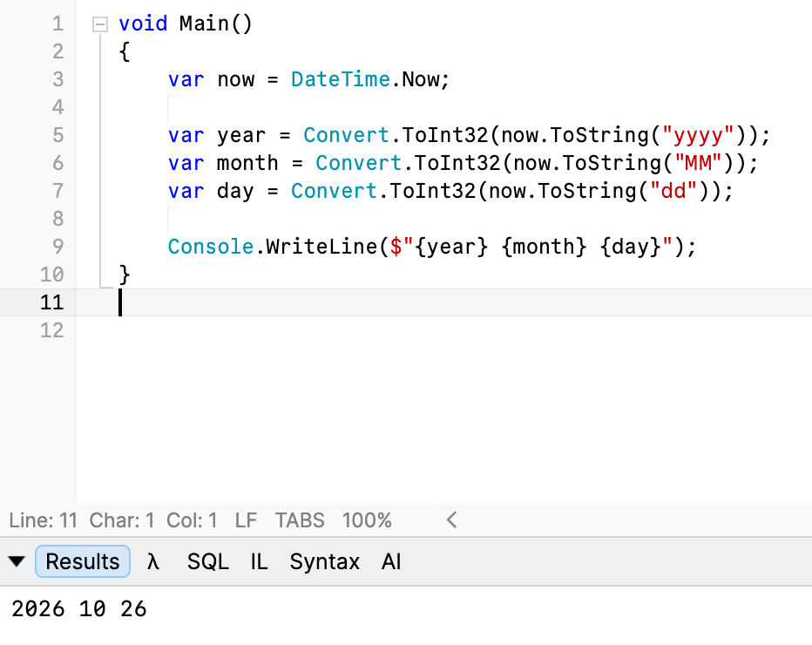This screenshot has width=812, height=645.
Task: Click the "dd" format string
Action: [673, 191]
